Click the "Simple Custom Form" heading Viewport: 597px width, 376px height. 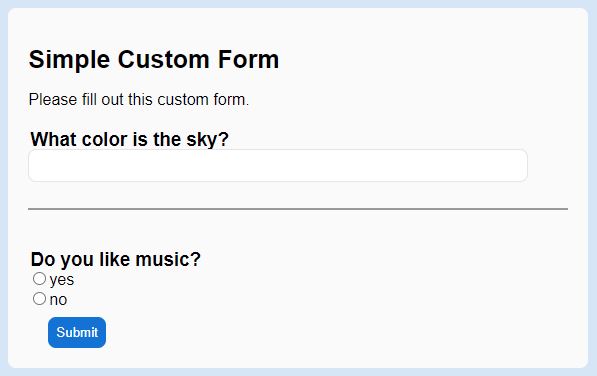[x=154, y=60]
